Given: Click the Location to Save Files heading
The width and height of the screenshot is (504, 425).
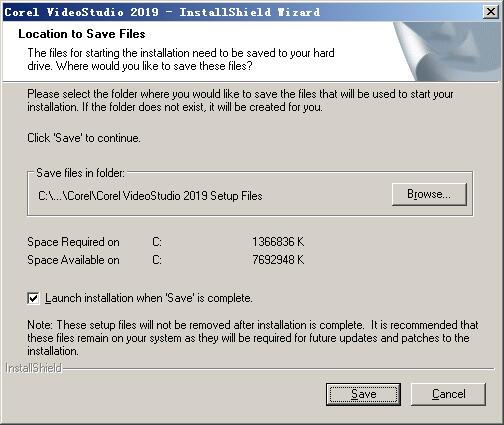Looking at the screenshot, I should coord(82,34).
